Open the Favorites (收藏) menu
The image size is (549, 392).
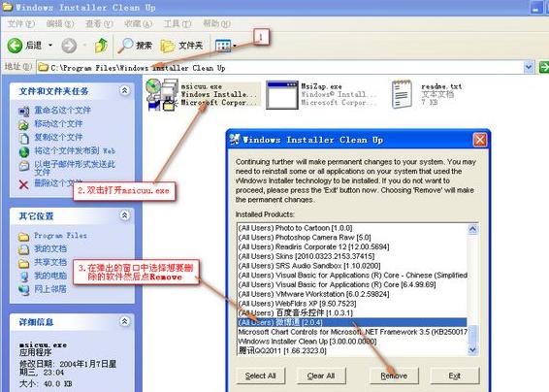(x=138, y=23)
